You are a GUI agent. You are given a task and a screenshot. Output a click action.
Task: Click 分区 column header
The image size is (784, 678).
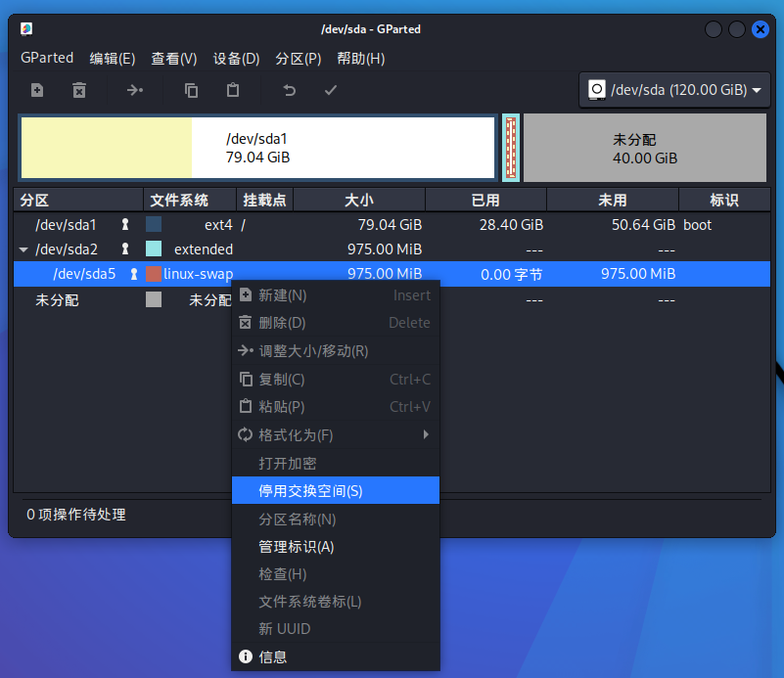[78, 201]
